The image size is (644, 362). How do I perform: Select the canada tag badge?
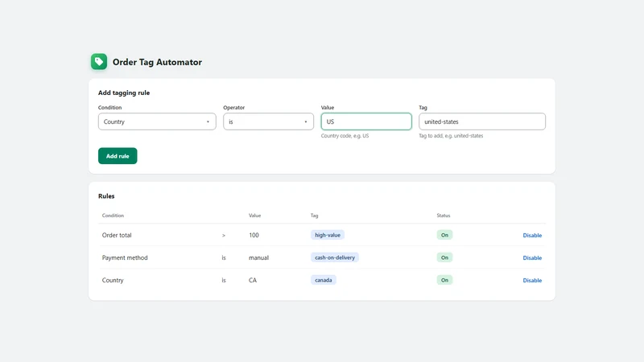[324, 280]
